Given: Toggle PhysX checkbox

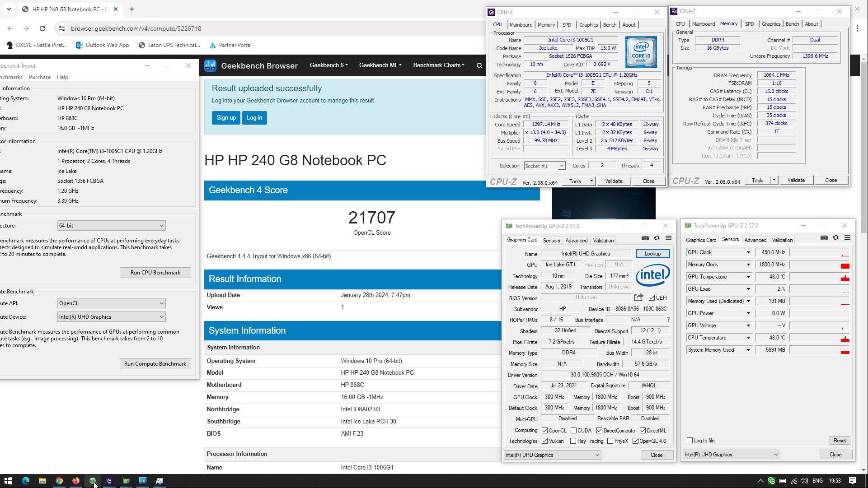Looking at the screenshot, I should coord(610,441).
